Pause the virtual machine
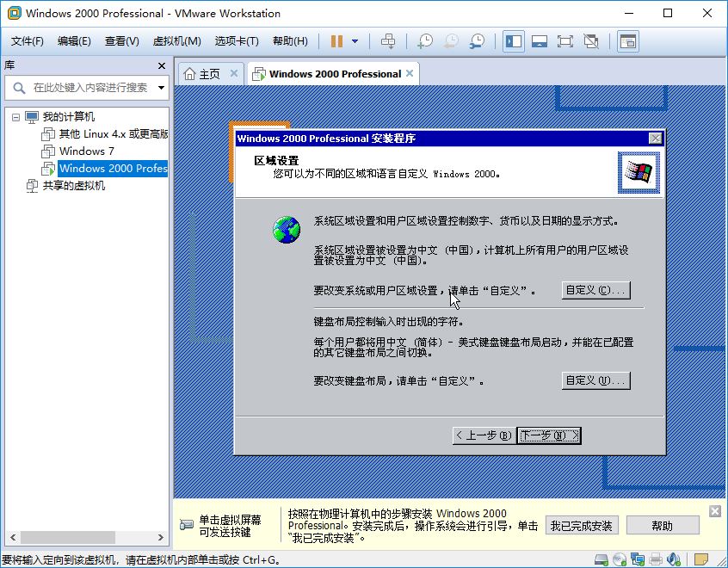Image resolution: width=728 pixels, height=568 pixels. coord(336,41)
